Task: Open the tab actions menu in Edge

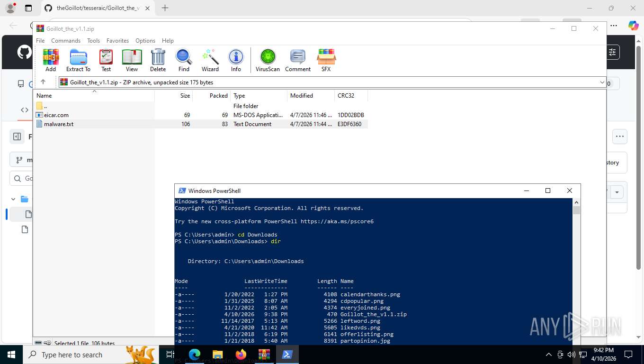Action: point(28,8)
